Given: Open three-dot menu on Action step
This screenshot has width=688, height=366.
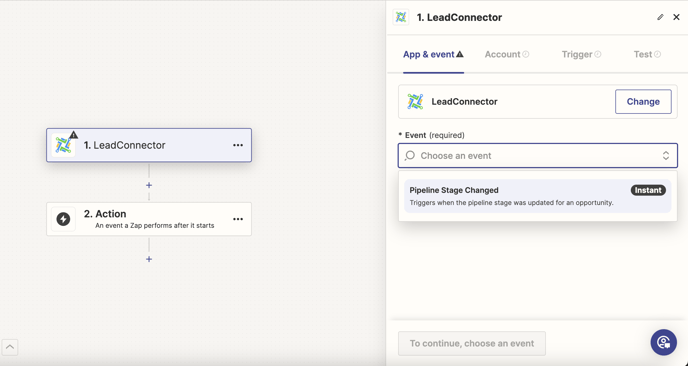Looking at the screenshot, I should 238,219.
